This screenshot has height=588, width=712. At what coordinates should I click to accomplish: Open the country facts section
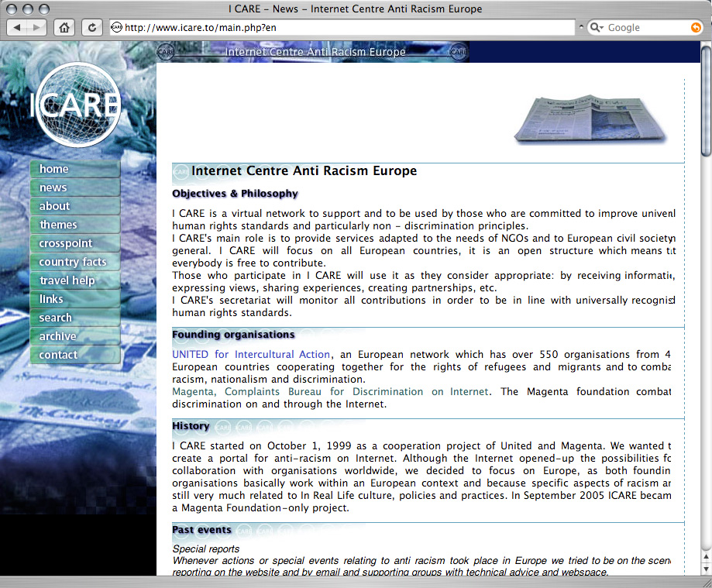[74, 262]
